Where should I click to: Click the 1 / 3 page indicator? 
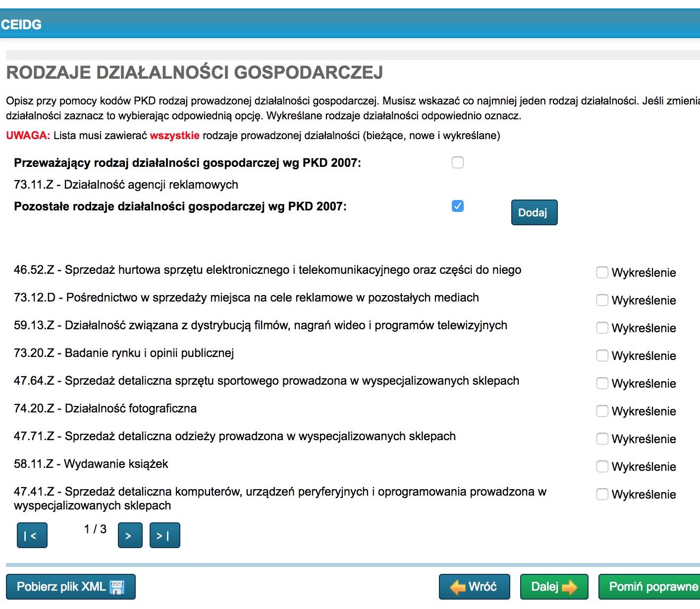coord(95,529)
